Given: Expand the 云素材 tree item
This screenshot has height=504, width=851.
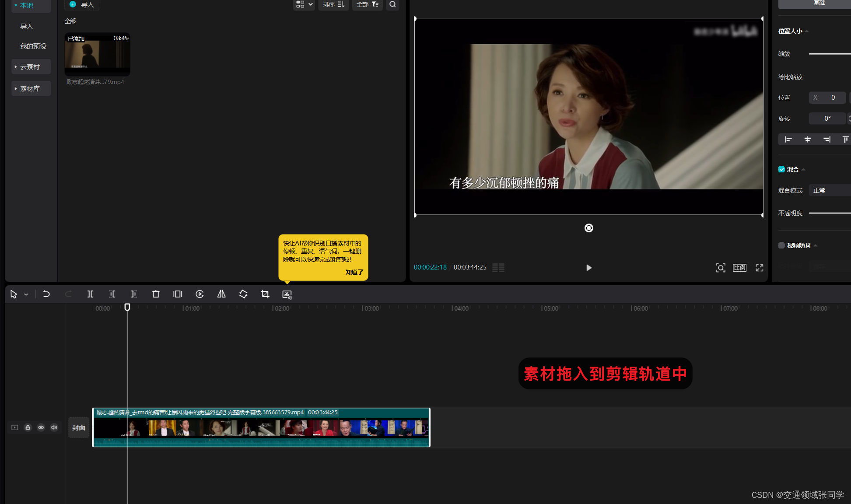Looking at the screenshot, I should pos(31,67).
